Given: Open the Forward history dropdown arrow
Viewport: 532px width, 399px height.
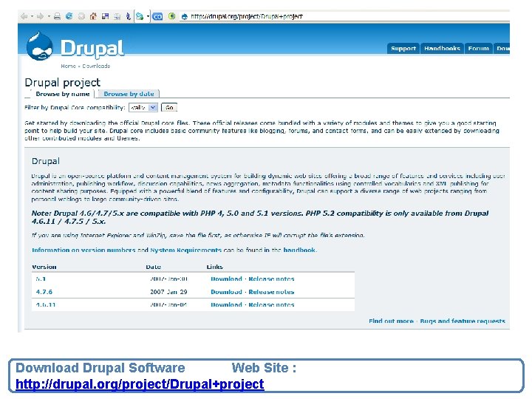Looking at the screenshot, I should click(x=49, y=16).
